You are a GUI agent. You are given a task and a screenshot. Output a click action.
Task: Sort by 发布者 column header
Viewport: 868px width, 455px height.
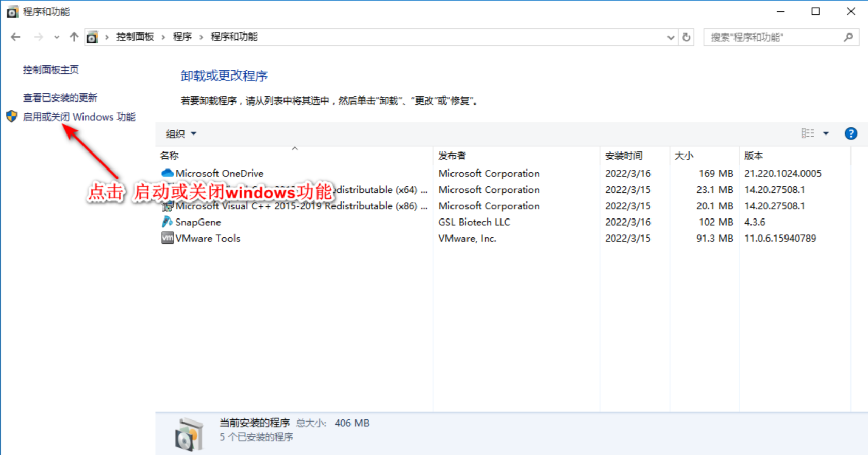tap(516, 156)
